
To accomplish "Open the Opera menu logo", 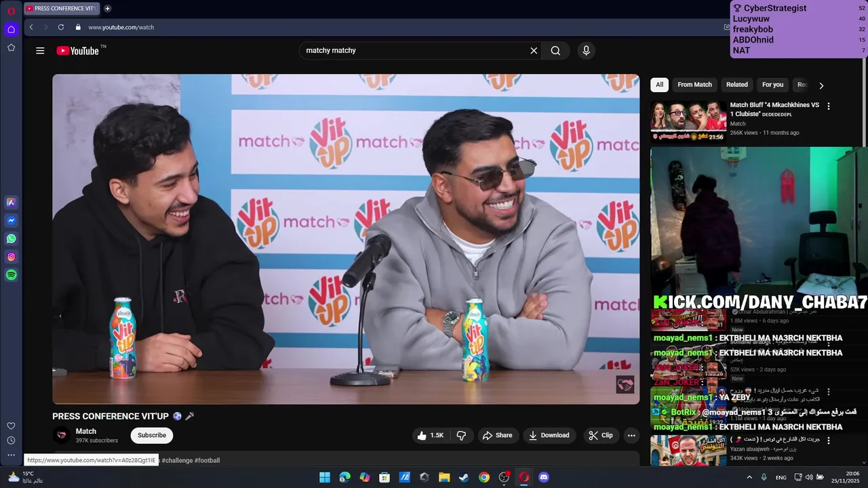I will pos(11,11).
